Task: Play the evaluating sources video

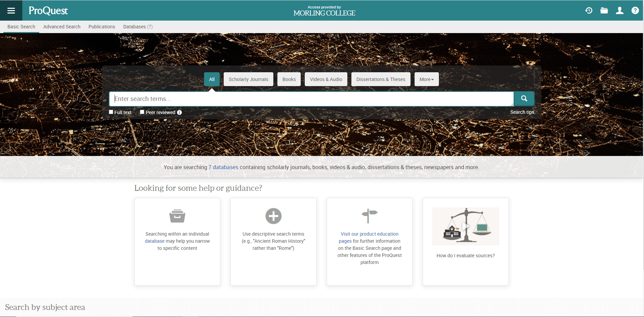Action: pos(465,226)
